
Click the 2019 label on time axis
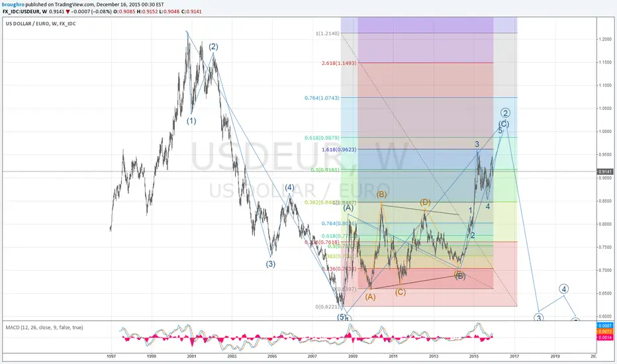554,356
